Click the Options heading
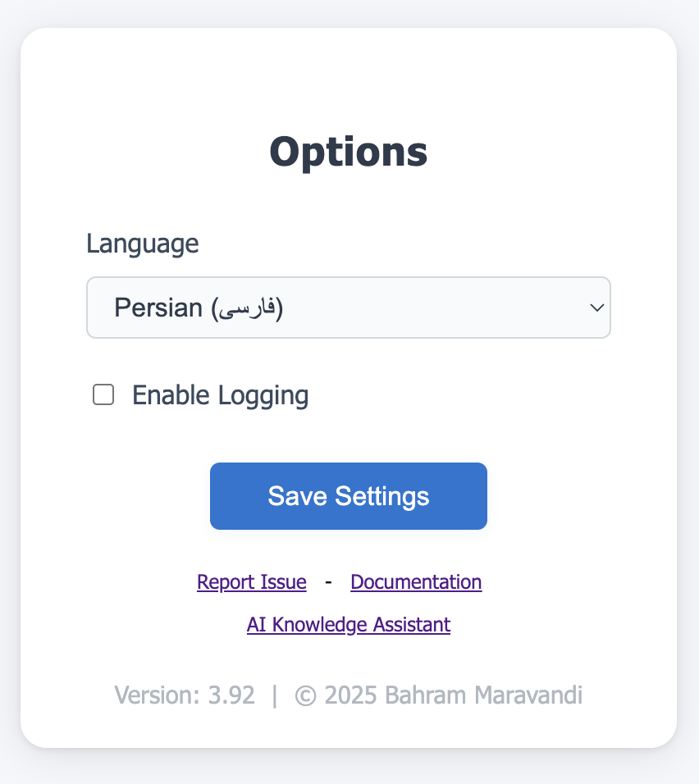 click(349, 152)
